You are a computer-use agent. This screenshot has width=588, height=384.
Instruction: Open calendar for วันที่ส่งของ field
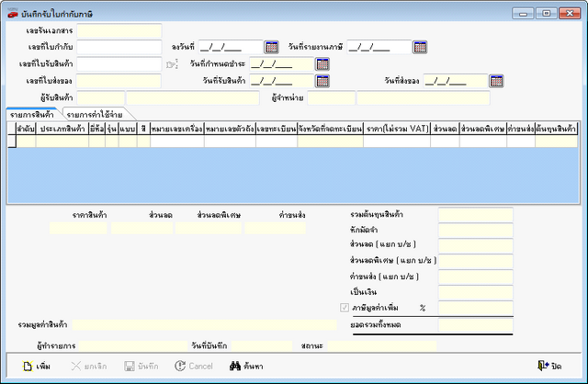[x=496, y=81]
